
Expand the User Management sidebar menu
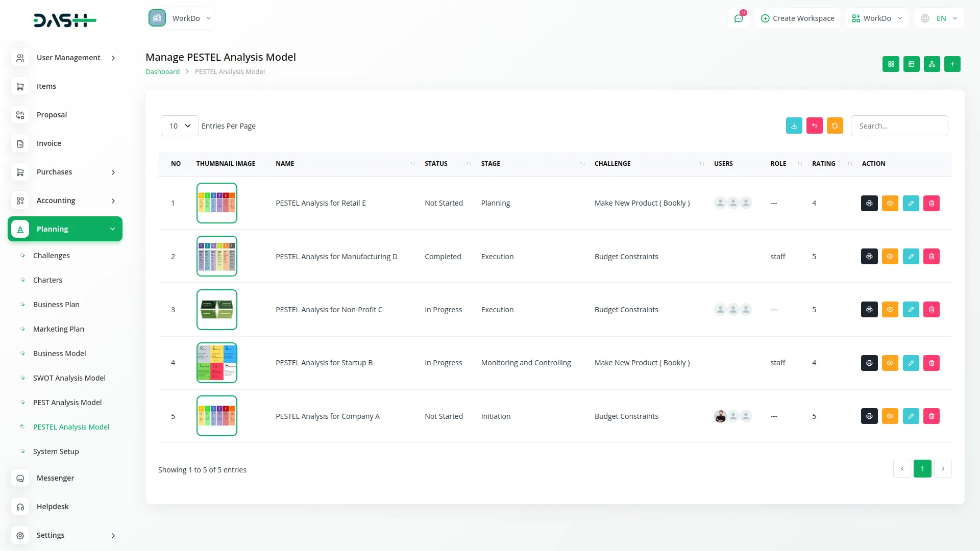click(x=65, y=58)
